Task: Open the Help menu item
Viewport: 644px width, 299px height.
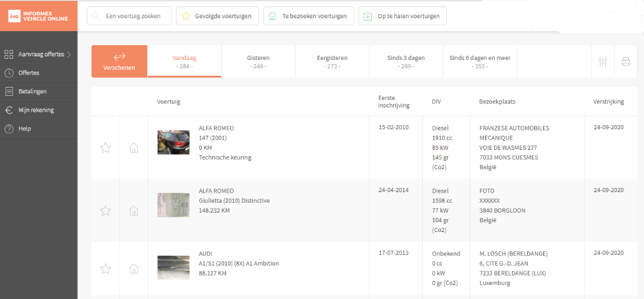Action: point(39,129)
